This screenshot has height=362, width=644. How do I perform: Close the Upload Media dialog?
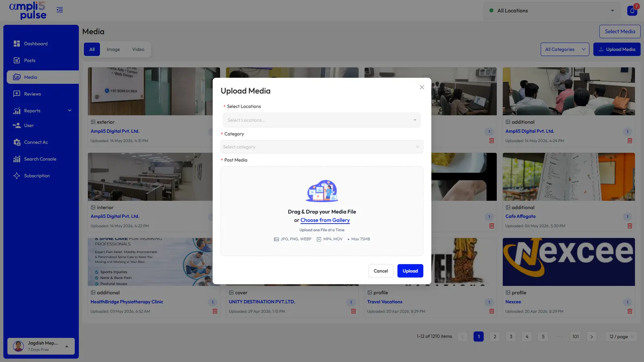click(x=422, y=87)
